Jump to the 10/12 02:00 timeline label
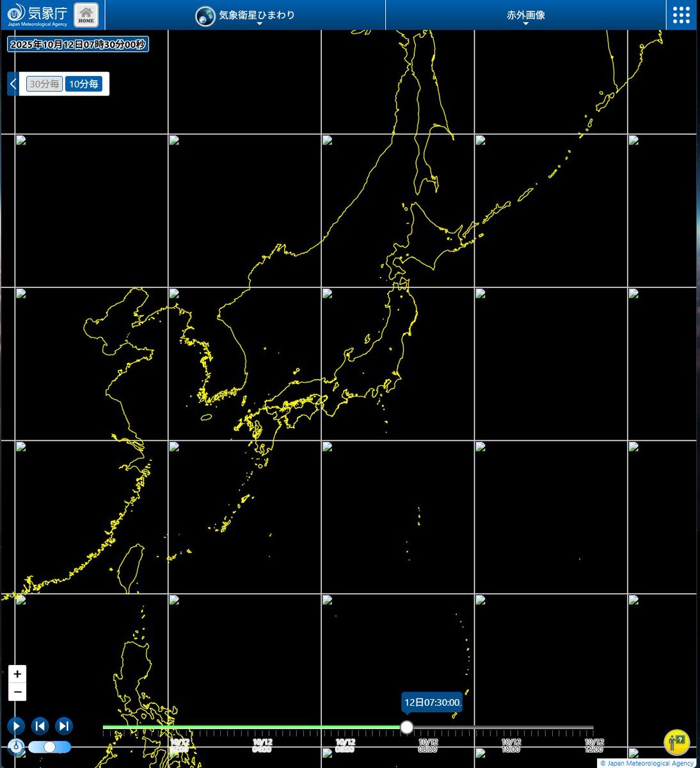 tap(179, 746)
